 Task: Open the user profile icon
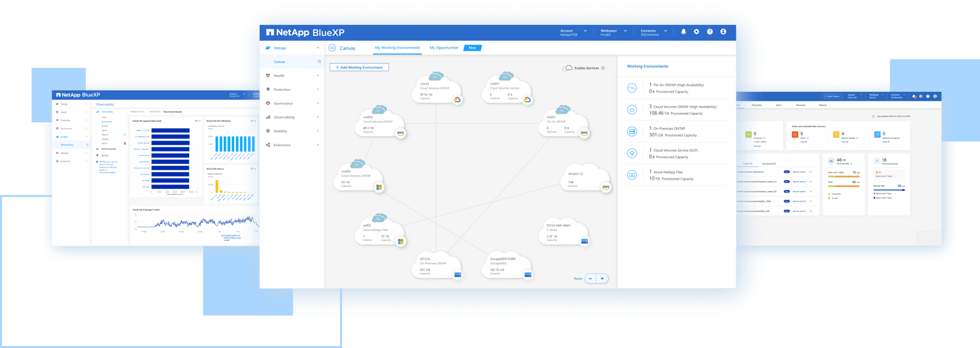pyautogui.click(x=723, y=32)
